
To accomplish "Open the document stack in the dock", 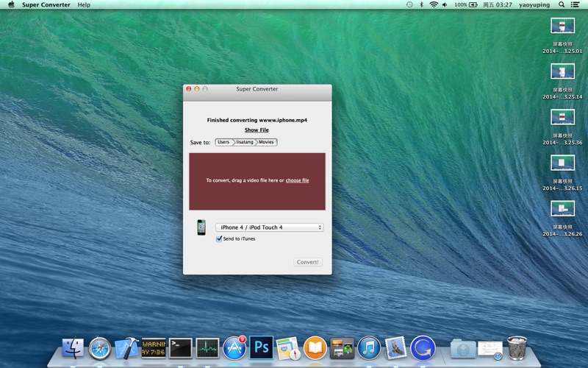I will 490,350.
